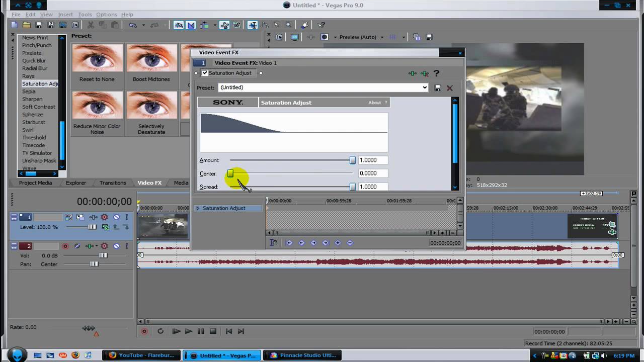Open Undo history dropdown arrow
This screenshot has height=362, width=644.
click(143, 25)
